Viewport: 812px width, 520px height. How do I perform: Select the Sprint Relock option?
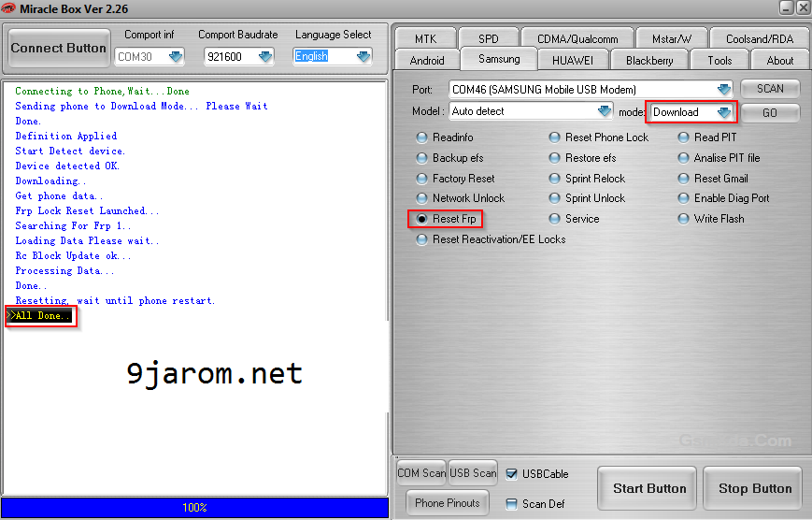tap(555, 179)
